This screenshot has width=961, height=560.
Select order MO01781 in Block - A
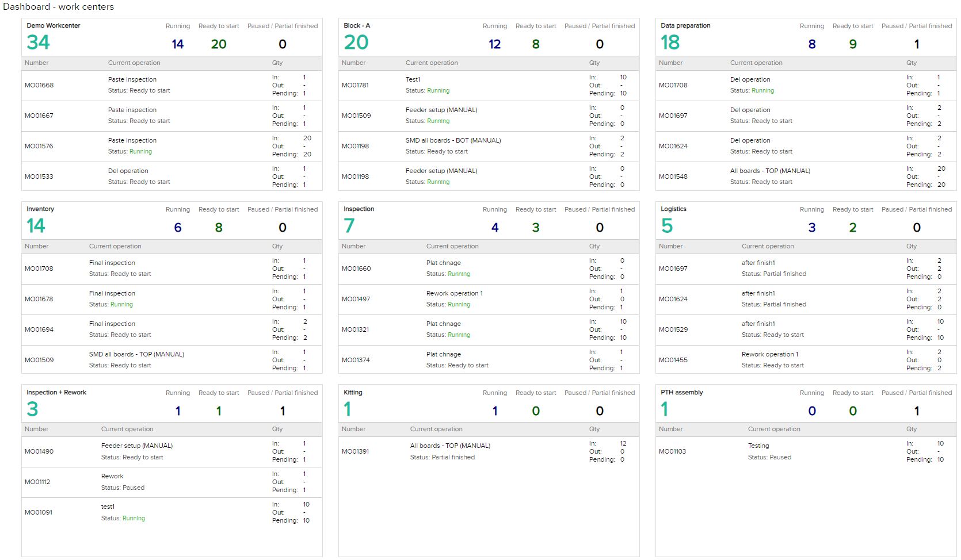coord(355,85)
